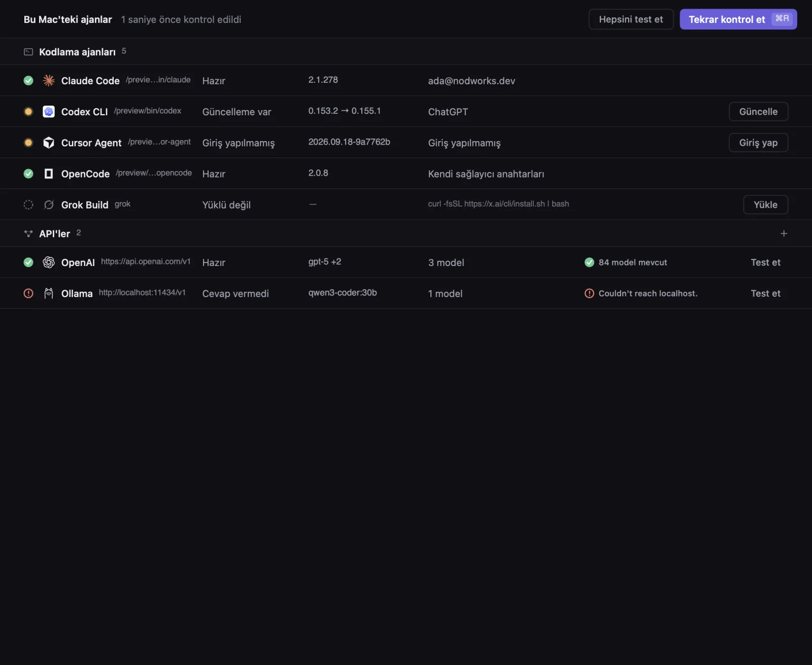Click the Couldn't reach localhost error message

coord(648,293)
